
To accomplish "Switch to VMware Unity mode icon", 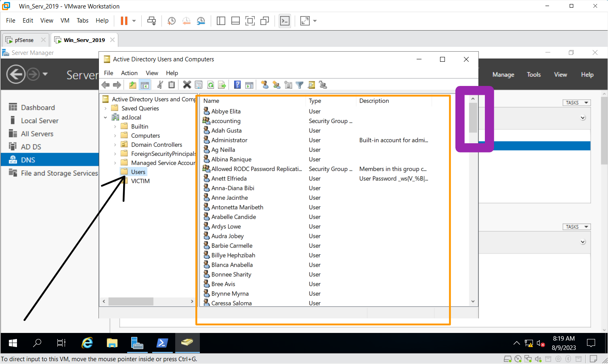I will 264,21.
